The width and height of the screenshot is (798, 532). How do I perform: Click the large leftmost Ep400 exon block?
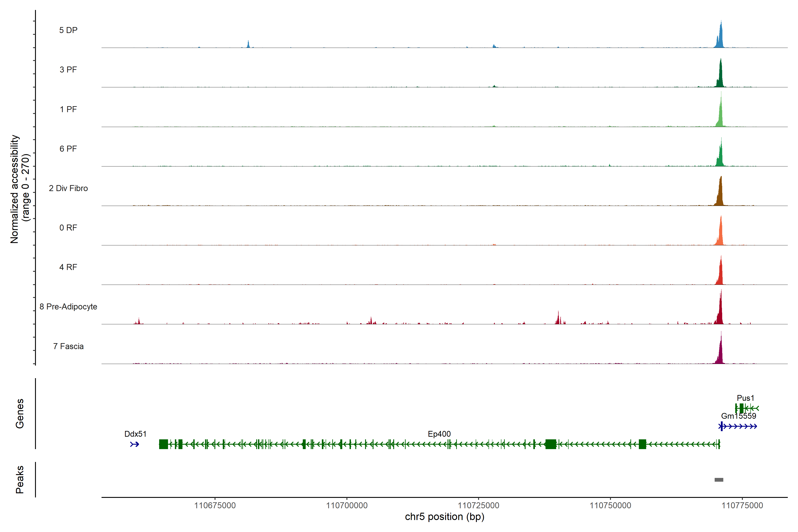(x=164, y=444)
